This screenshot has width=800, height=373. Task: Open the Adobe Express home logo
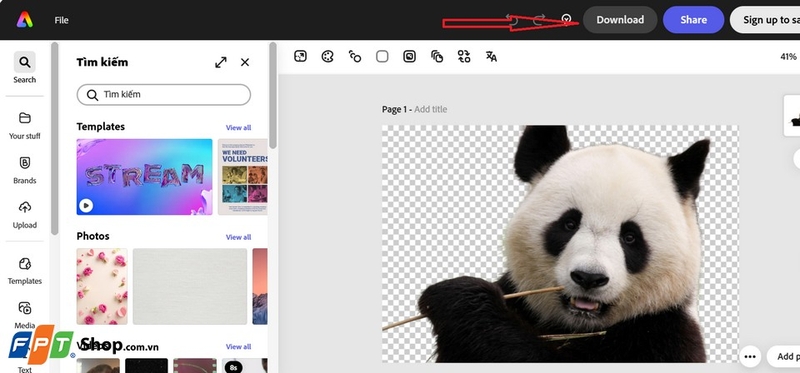[x=24, y=20]
